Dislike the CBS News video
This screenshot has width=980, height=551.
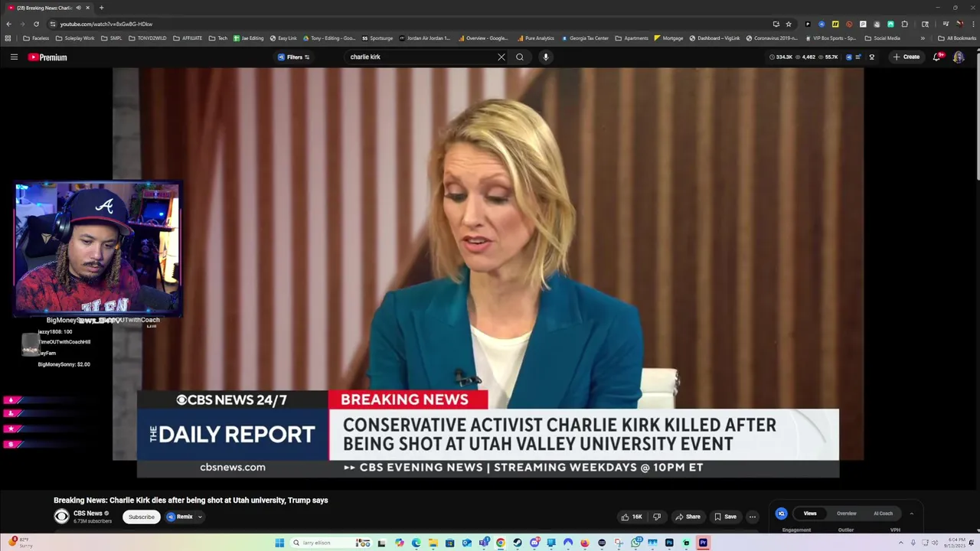(657, 517)
